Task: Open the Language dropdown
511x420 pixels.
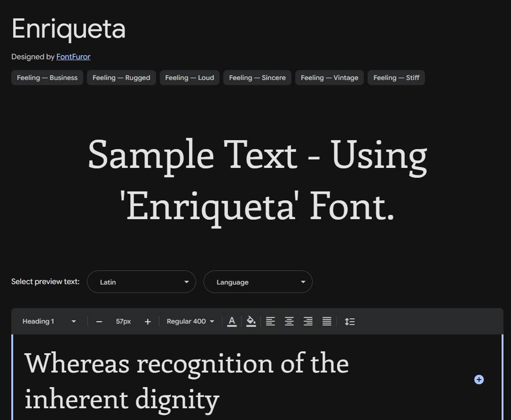Action: [258, 282]
